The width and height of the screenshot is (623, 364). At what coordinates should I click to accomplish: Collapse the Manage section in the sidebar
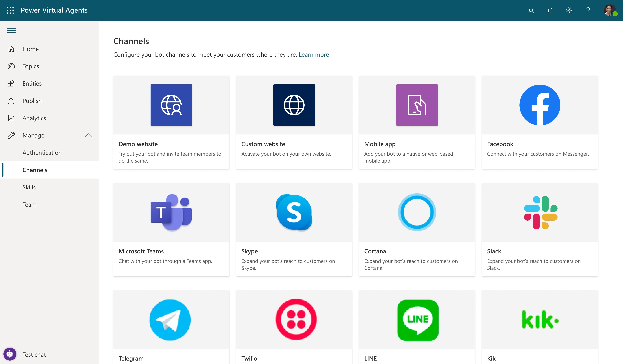[x=89, y=135]
